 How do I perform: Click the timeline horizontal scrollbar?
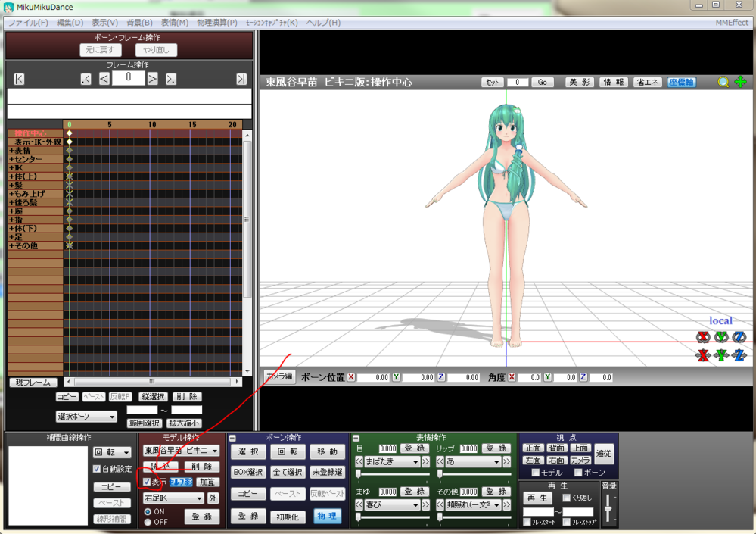tap(152, 382)
